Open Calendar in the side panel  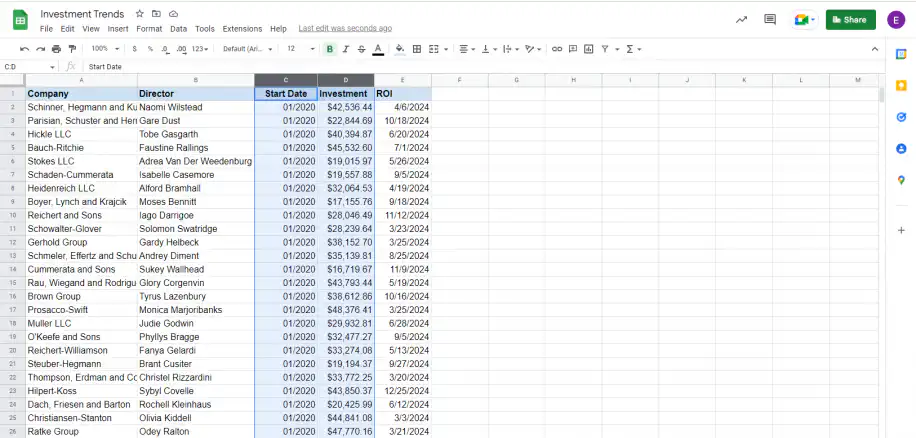(x=901, y=54)
